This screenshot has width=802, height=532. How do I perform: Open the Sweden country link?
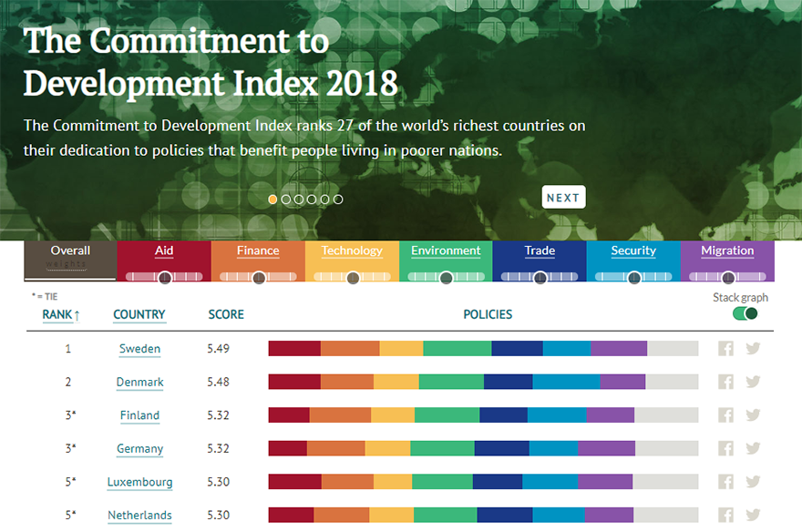coord(139,349)
